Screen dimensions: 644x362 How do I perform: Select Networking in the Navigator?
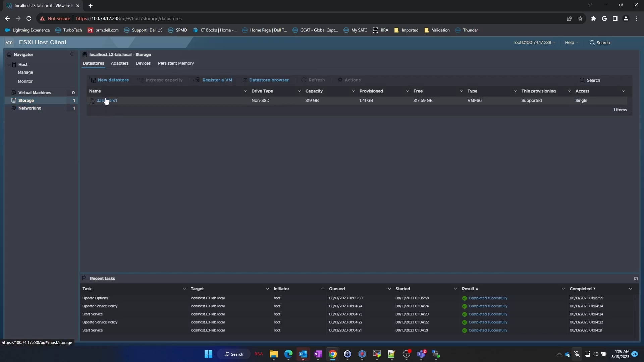pos(30,108)
